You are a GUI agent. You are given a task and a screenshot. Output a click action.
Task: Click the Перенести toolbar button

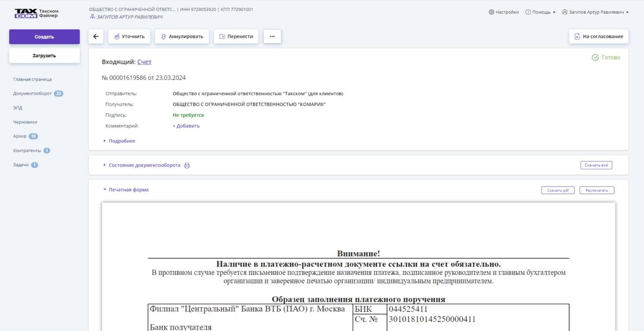click(236, 37)
